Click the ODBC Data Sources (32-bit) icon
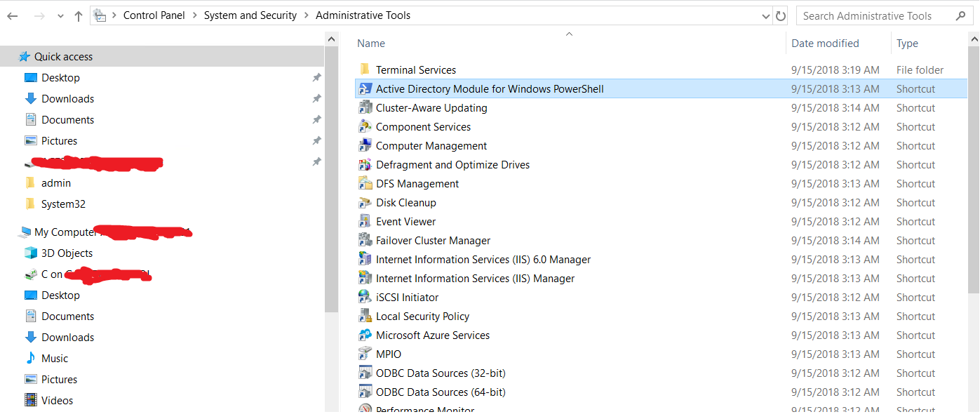 pos(365,373)
